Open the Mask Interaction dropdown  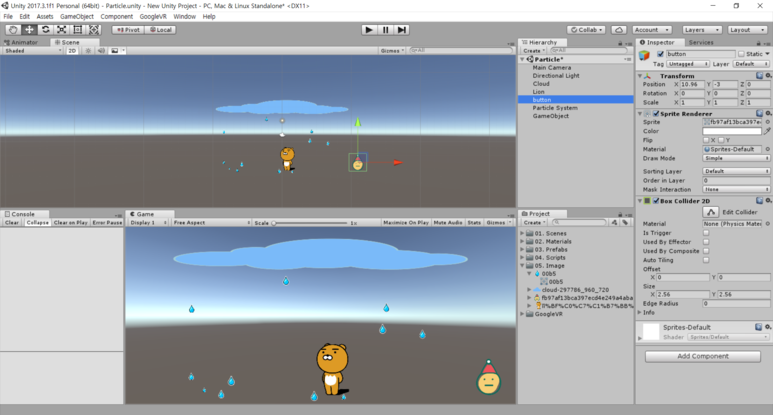point(736,189)
